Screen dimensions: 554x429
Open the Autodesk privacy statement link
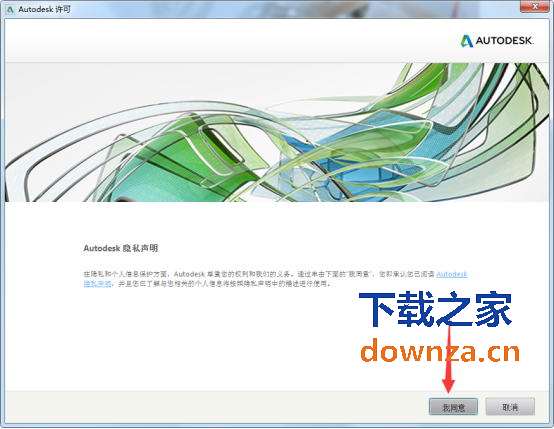(x=452, y=274)
